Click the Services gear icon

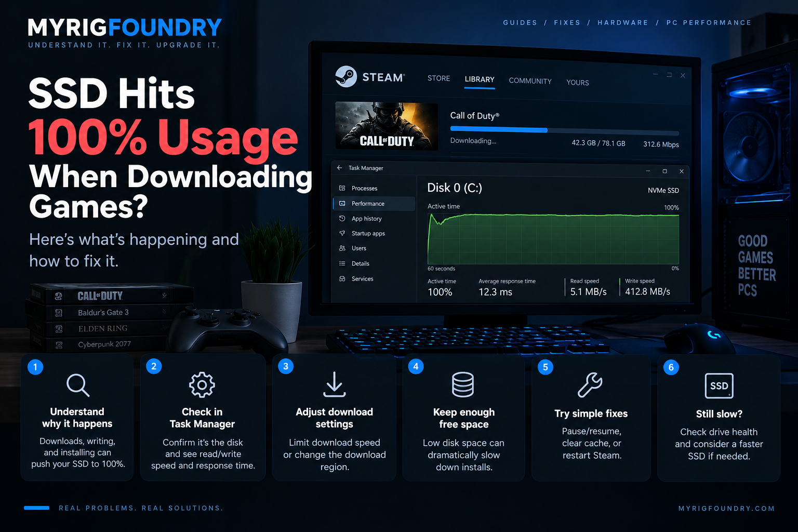(x=342, y=279)
